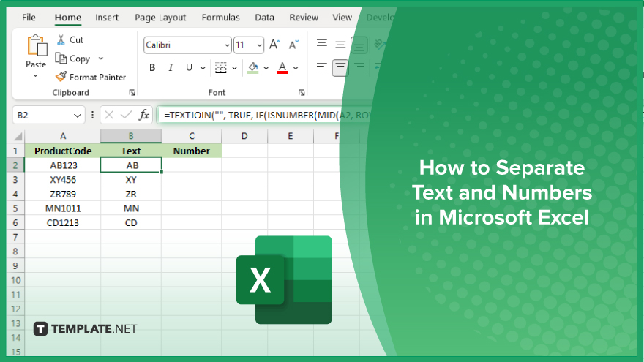Image resolution: width=644 pixels, height=362 pixels.
Task: Apply the Borders icon
Action: click(x=220, y=68)
